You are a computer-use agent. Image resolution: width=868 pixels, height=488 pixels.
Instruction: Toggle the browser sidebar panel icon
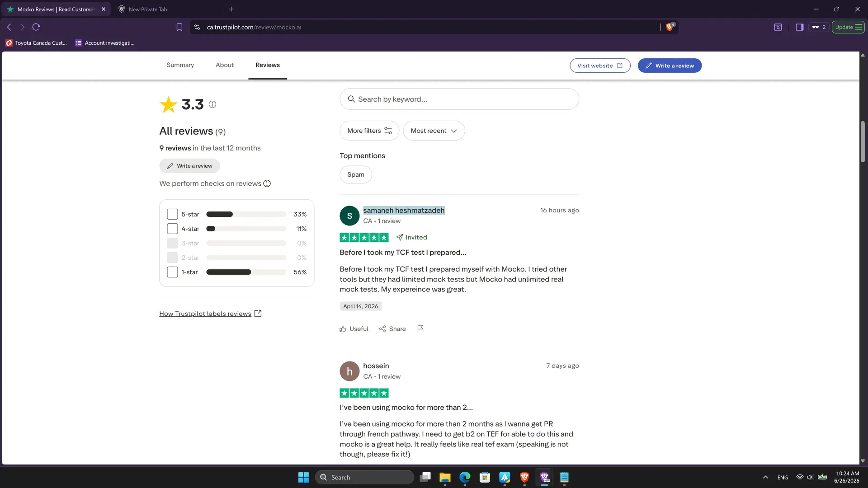click(799, 27)
